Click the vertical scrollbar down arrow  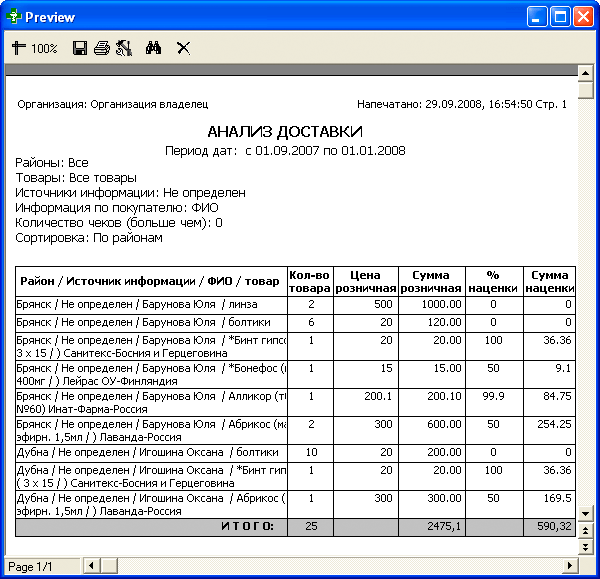pos(585,514)
